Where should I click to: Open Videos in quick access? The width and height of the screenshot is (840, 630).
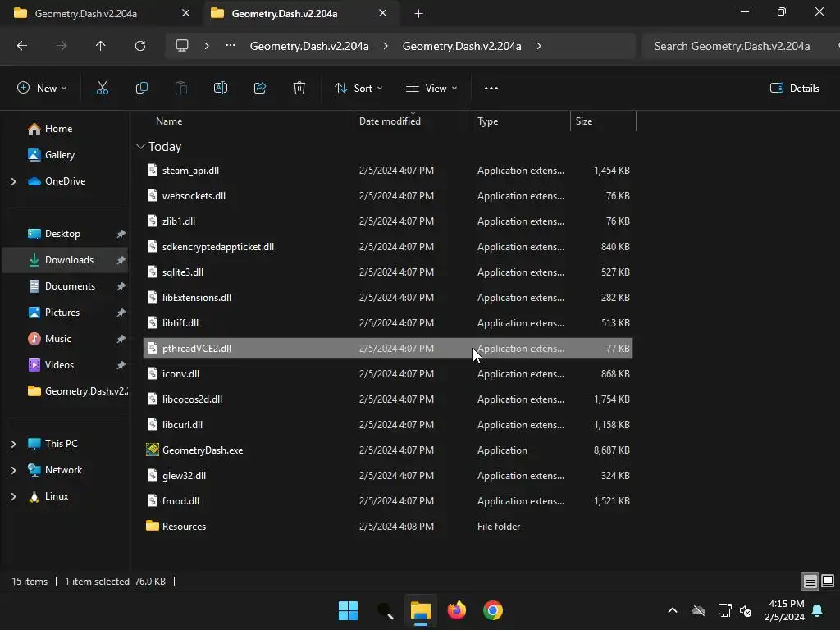(59, 365)
